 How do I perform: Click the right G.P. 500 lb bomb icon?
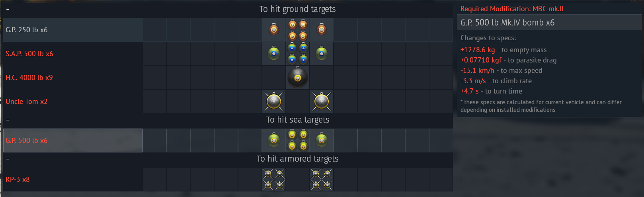[x=322, y=140]
